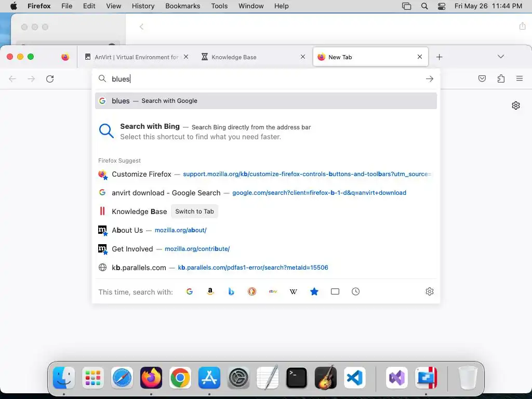Click the Firefox reload page button
This screenshot has width=532, height=399.
50,79
